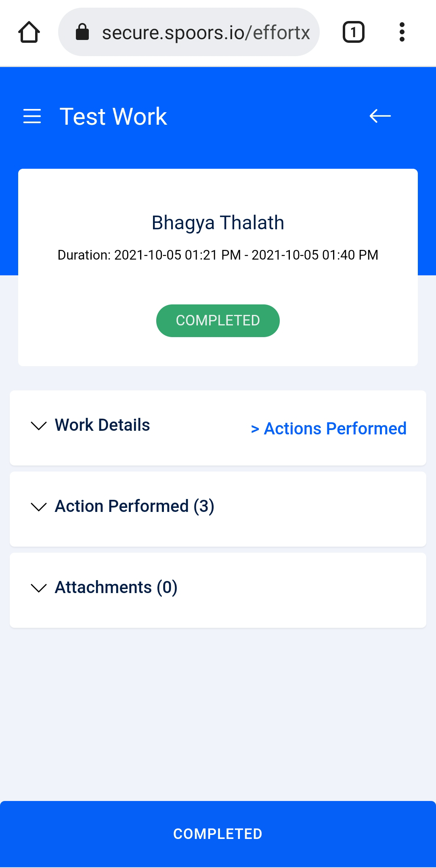The height and width of the screenshot is (868, 436).
Task: Expand the Work Details chevron
Action: (39, 426)
